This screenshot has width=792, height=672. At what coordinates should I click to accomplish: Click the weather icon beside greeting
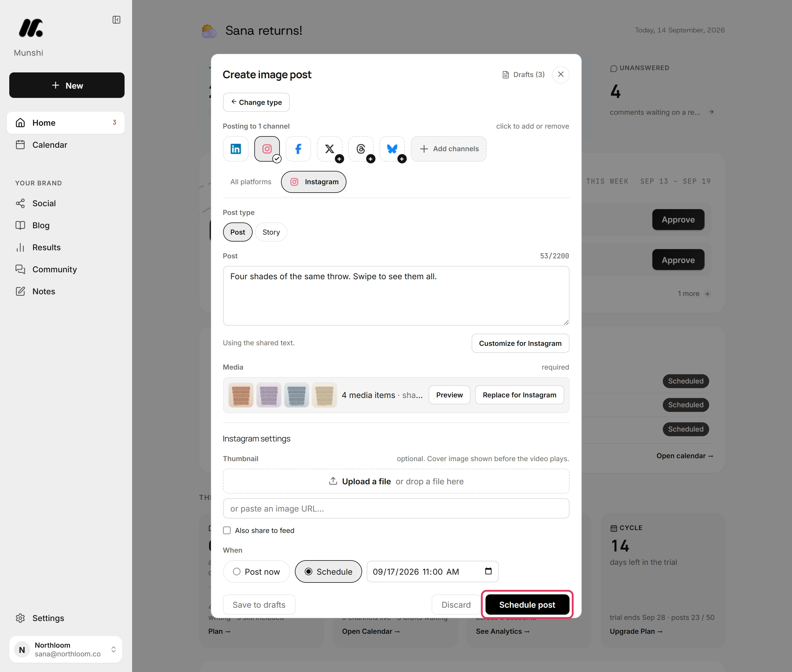[x=209, y=31]
